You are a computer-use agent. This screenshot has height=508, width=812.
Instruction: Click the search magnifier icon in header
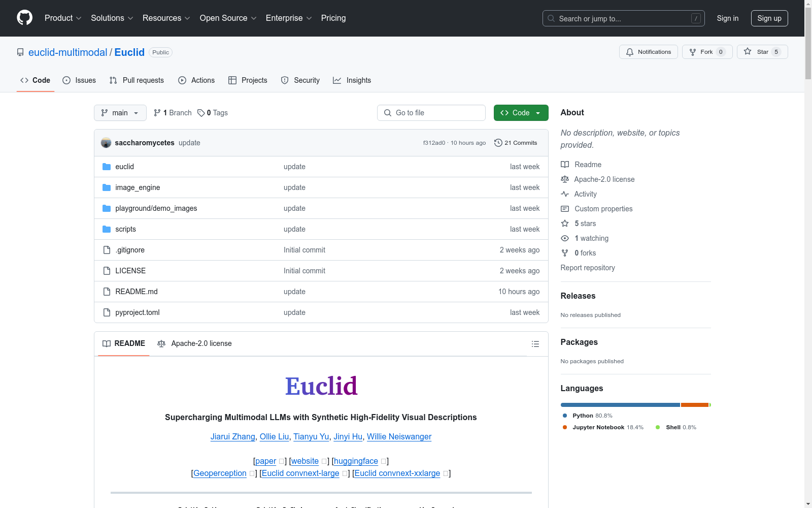[551, 18]
